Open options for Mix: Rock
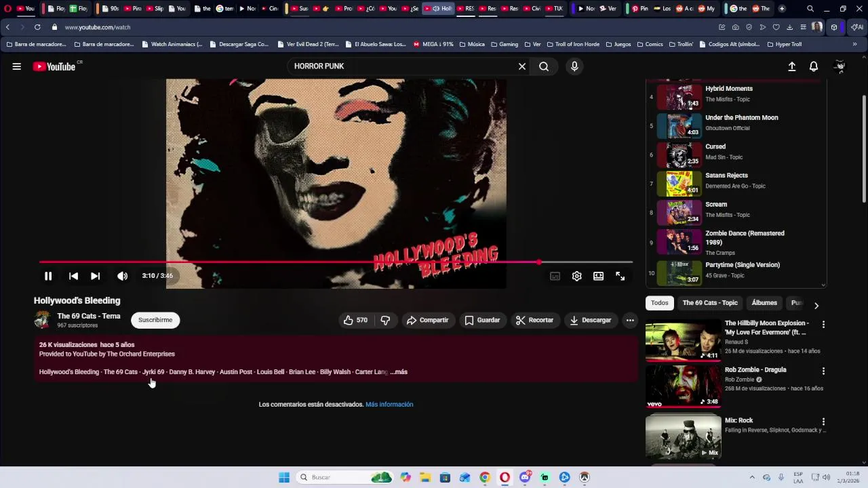 coord(823,422)
